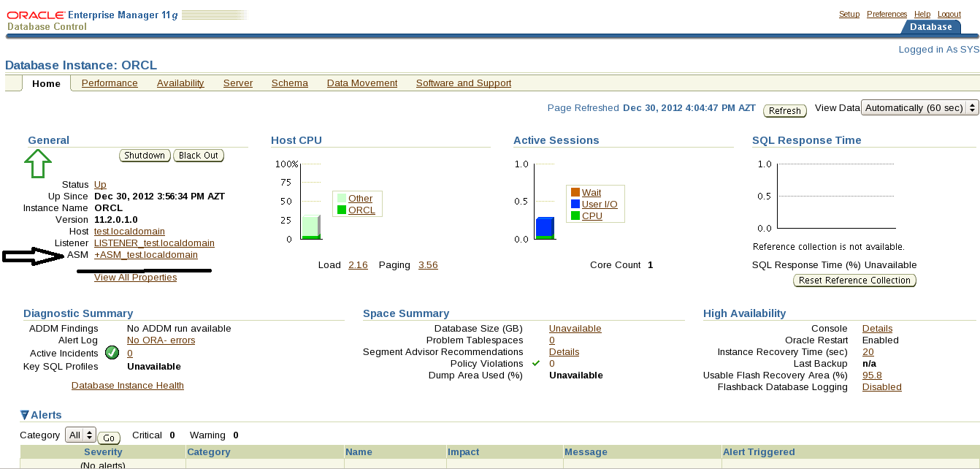
Task: Click the orange Wait legend swatch
Action: [575, 193]
